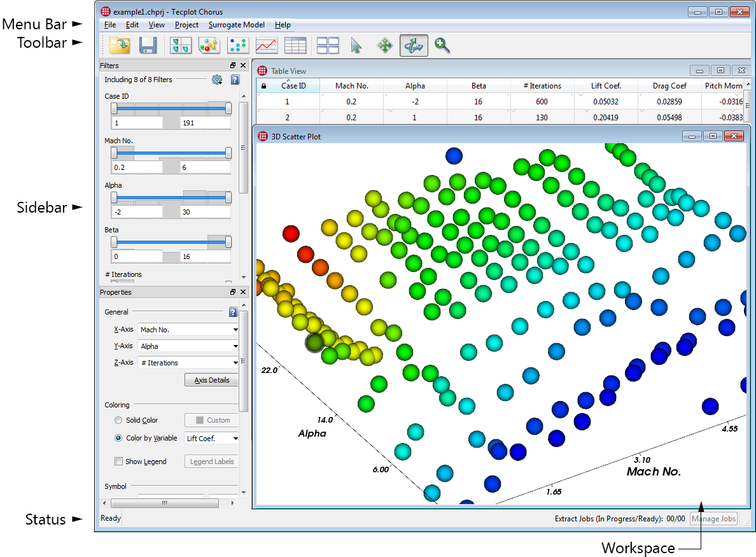Click the 3D Scatter Plot window icon
Image resolution: width=756 pixels, height=557 pixels.
click(263, 136)
